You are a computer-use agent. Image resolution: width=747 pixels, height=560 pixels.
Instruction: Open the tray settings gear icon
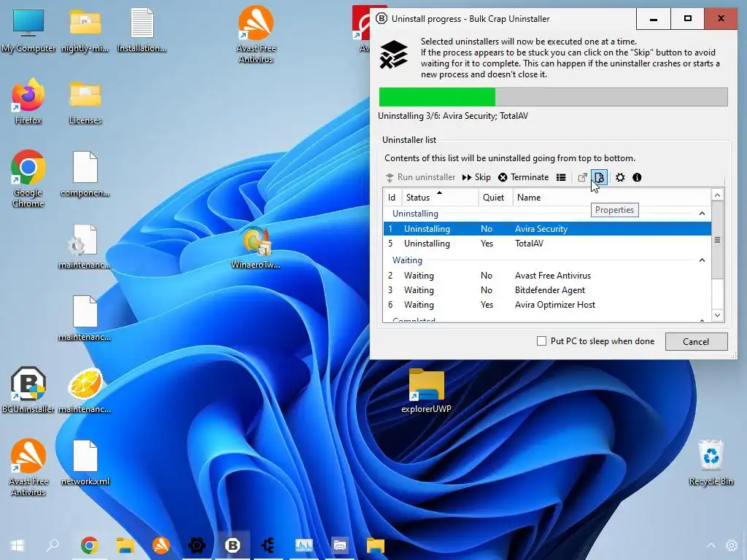tap(732, 545)
